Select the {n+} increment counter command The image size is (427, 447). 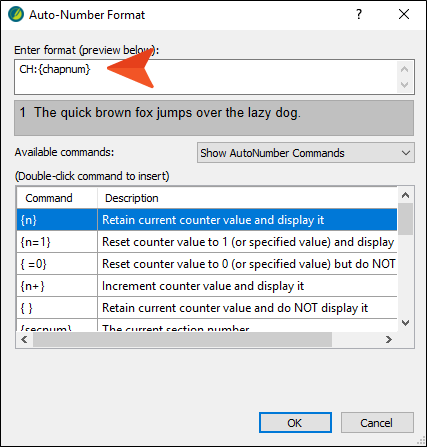point(207,286)
